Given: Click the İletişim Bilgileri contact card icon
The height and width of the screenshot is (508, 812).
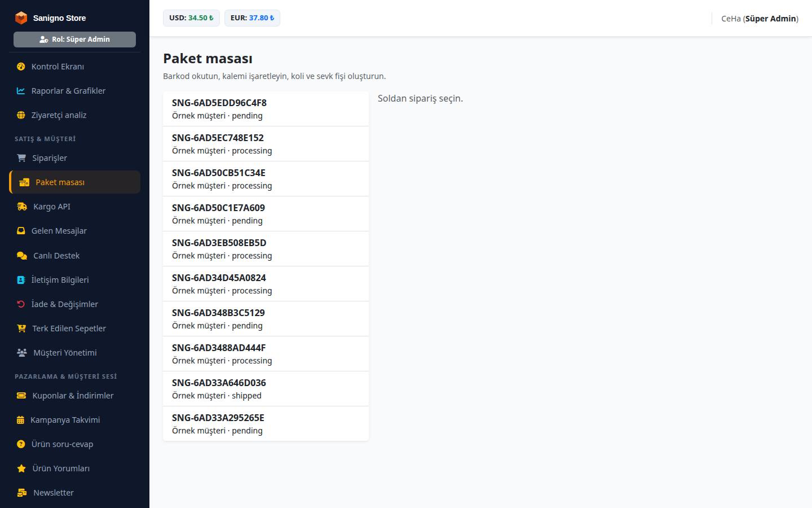Looking at the screenshot, I should coord(21,280).
